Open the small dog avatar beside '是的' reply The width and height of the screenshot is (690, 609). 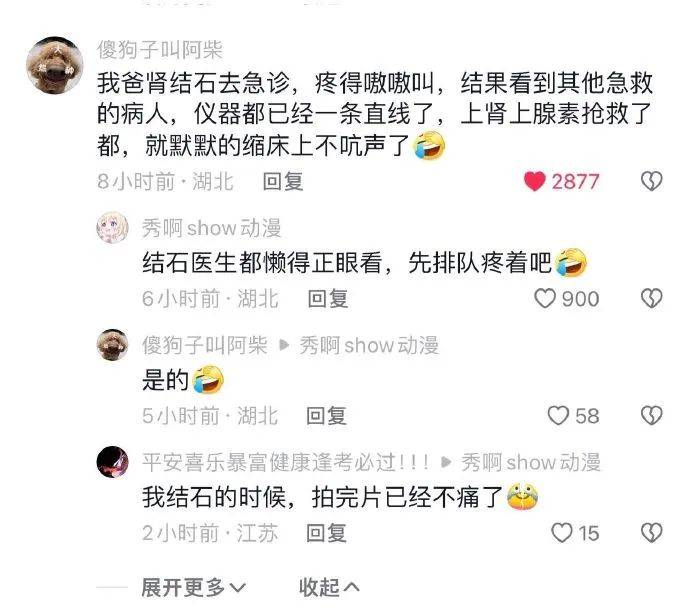click(x=113, y=345)
